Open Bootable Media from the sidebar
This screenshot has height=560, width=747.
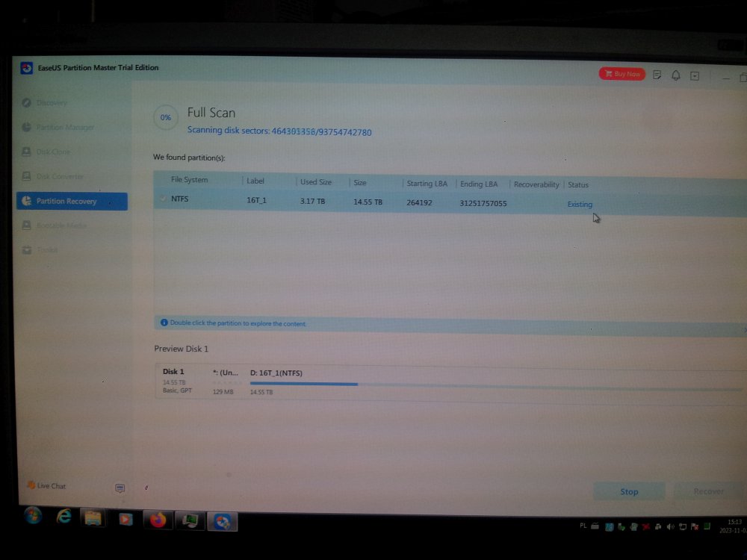(61, 225)
